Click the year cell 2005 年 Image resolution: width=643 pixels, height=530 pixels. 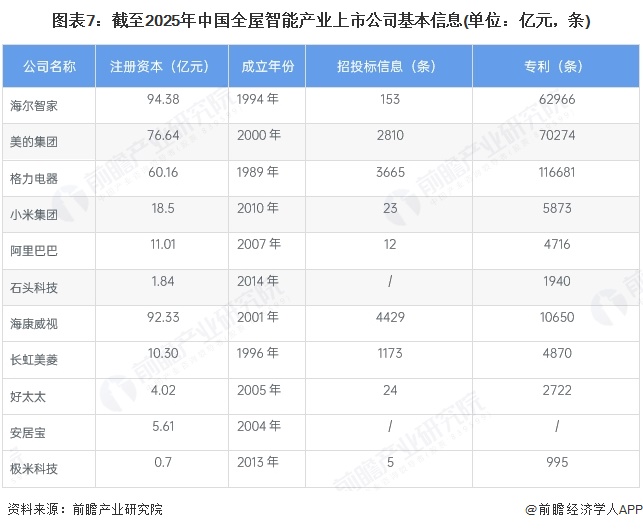[259, 390]
